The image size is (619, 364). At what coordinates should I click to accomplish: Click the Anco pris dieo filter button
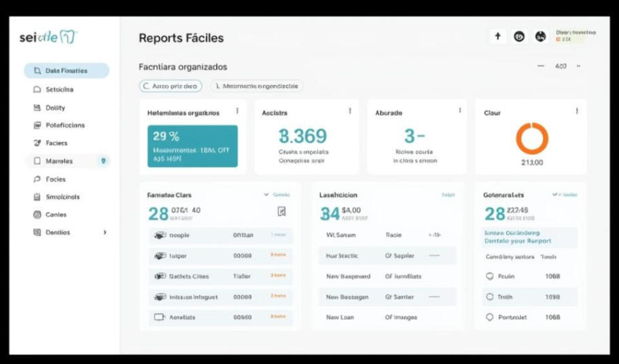[170, 86]
